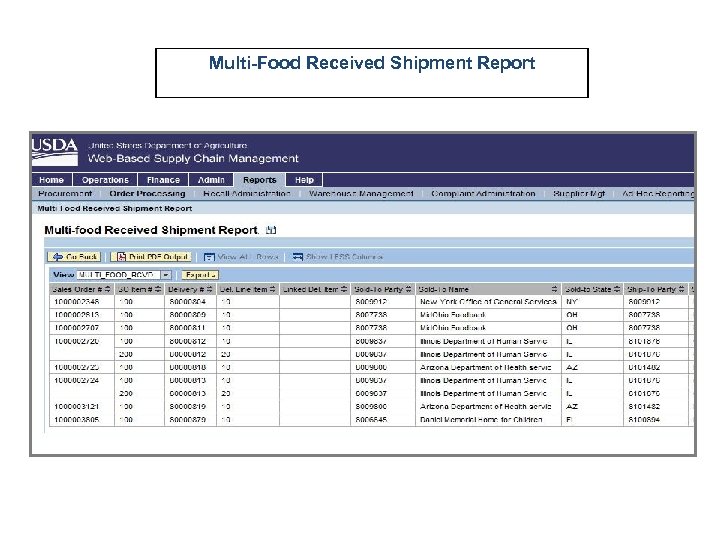Open the Admin tab
The width and height of the screenshot is (720, 540).
coord(211,180)
